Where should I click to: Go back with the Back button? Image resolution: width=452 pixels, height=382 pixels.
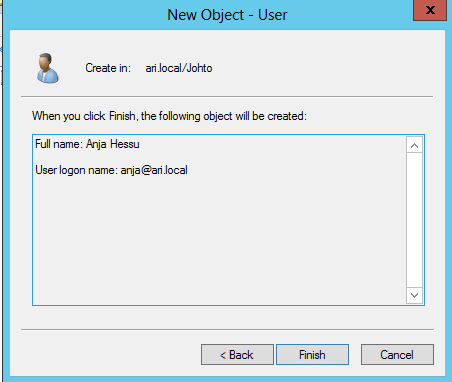pyautogui.click(x=237, y=355)
